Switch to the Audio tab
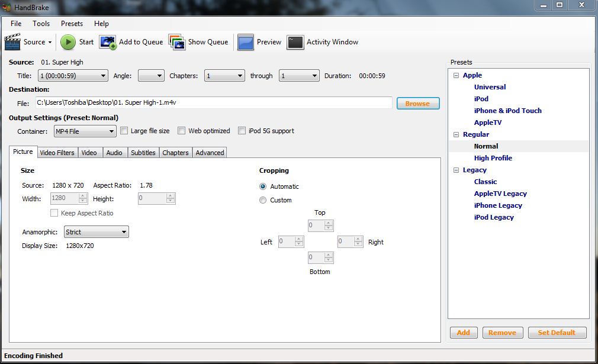The image size is (598, 364). pyautogui.click(x=114, y=153)
